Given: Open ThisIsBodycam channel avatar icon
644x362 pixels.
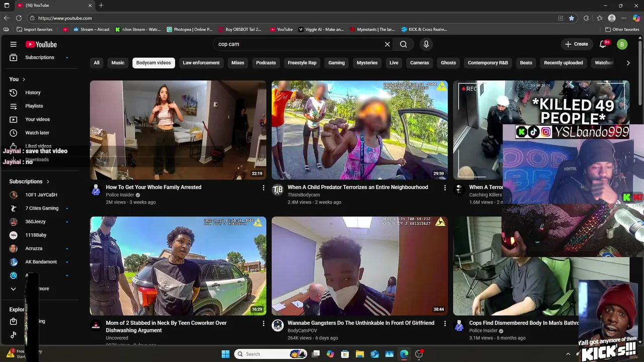Looking at the screenshot, I should click(277, 190).
